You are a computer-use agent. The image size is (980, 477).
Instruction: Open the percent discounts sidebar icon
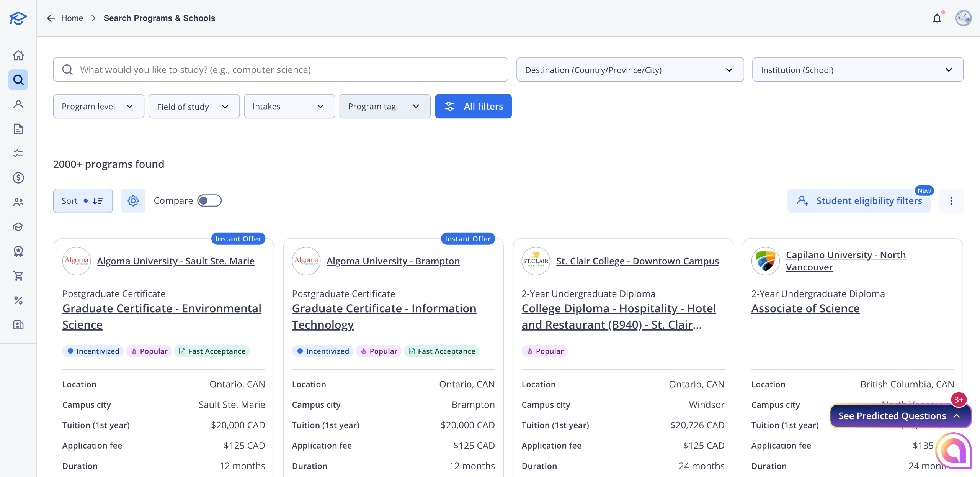(x=18, y=300)
